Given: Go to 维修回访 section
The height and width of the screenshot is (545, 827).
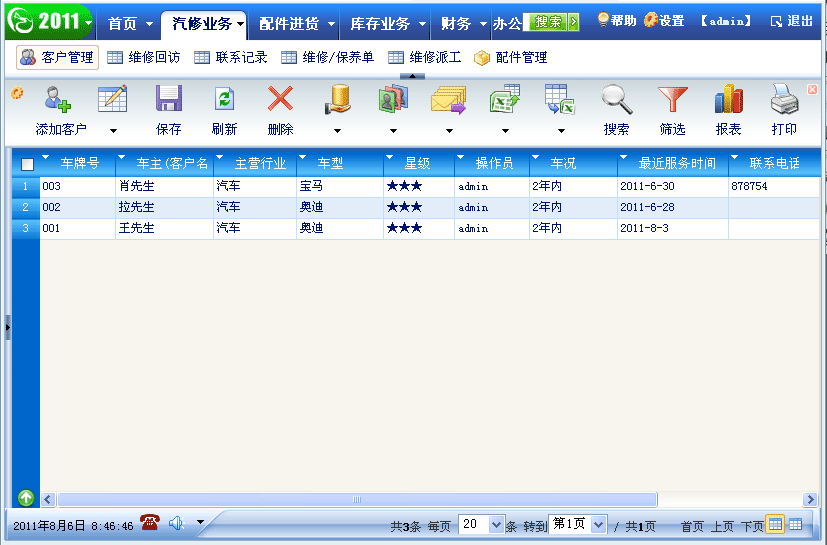Looking at the screenshot, I should point(143,58).
